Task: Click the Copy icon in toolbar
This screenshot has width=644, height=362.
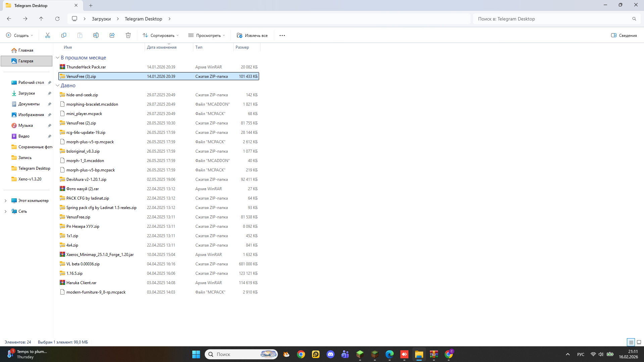Action: (64, 35)
